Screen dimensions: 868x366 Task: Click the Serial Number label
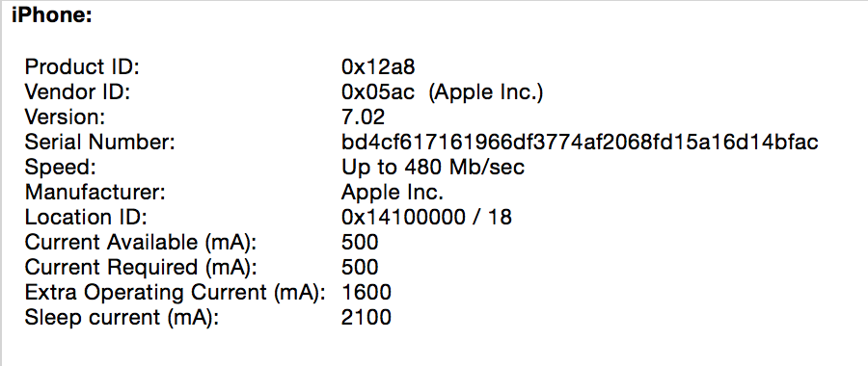100,143
